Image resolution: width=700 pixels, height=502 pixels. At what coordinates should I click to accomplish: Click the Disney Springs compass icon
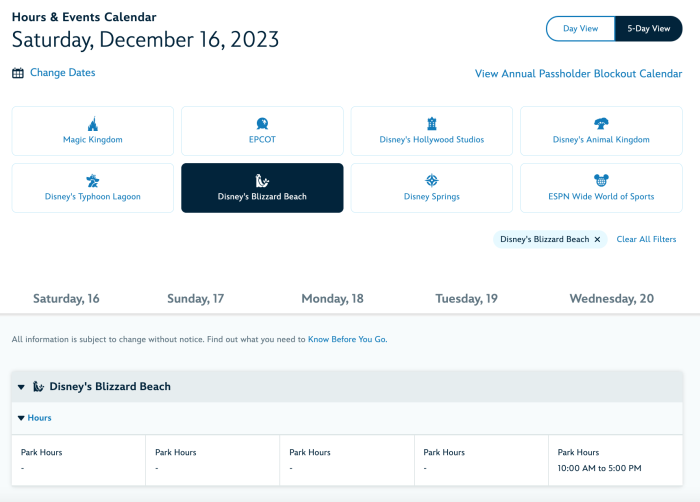tap(432, 180)
